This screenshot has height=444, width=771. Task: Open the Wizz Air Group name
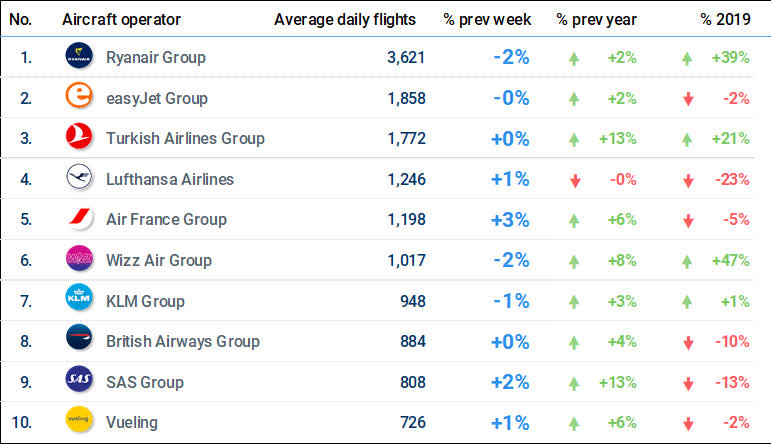click(159, 260)
